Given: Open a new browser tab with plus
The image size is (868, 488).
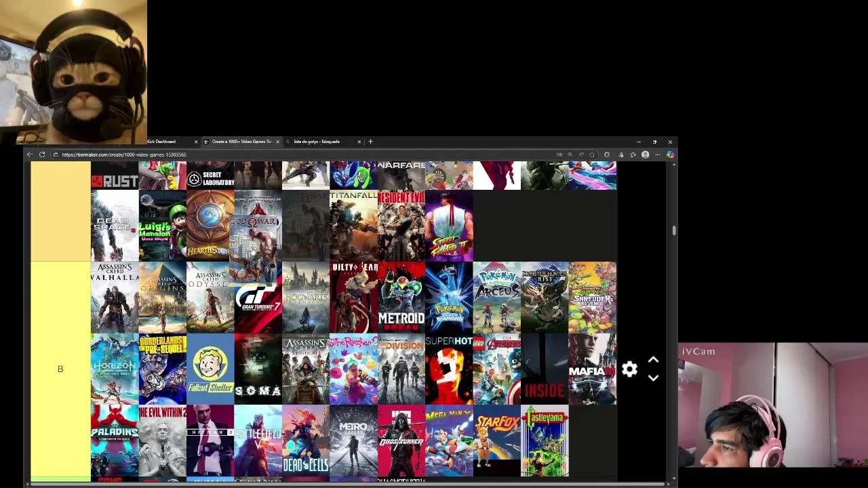Looking at the screenshot, I should click(370, 142).
